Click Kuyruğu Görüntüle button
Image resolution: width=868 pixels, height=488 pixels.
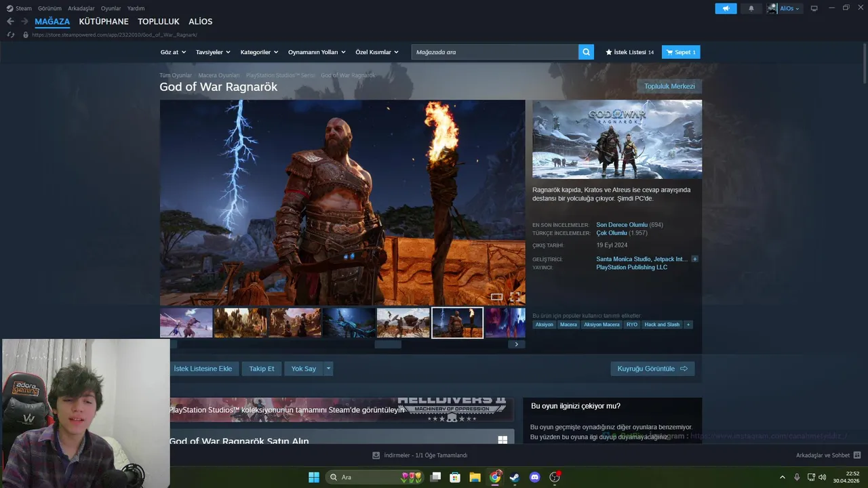(x=652, y=369)
